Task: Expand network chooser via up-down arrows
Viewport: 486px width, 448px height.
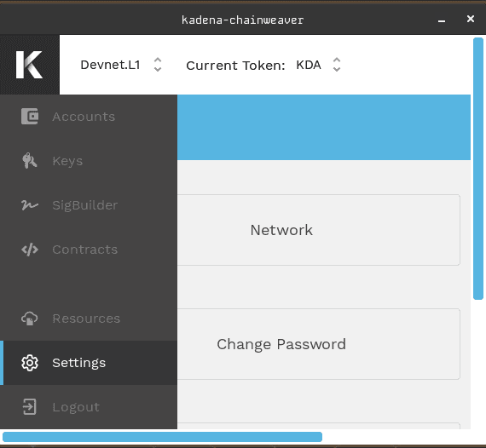Action: (158, 65)
